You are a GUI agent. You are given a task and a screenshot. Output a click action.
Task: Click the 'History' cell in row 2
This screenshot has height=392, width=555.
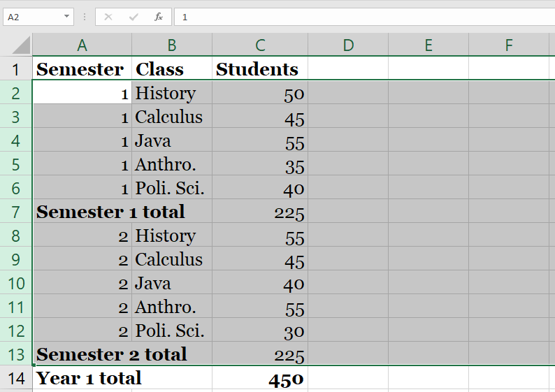click(x=172, y=93)
